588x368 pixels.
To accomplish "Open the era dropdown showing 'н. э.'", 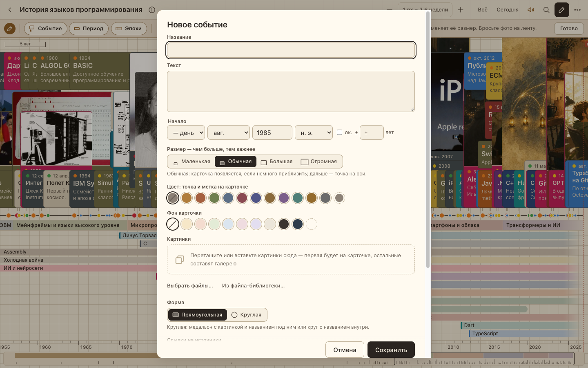I will (x=314, y=132).
